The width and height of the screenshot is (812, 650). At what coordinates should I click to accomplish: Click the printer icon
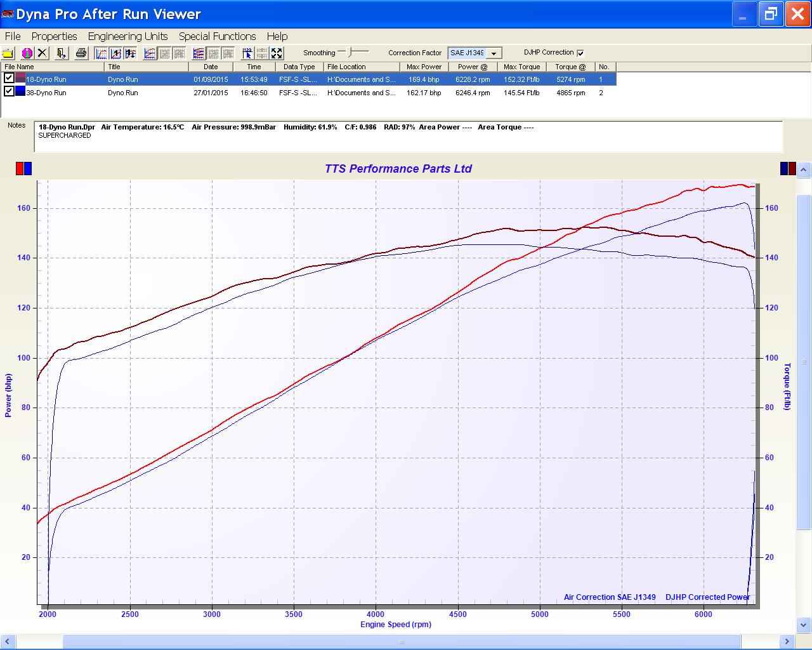(x=81, y=53)
